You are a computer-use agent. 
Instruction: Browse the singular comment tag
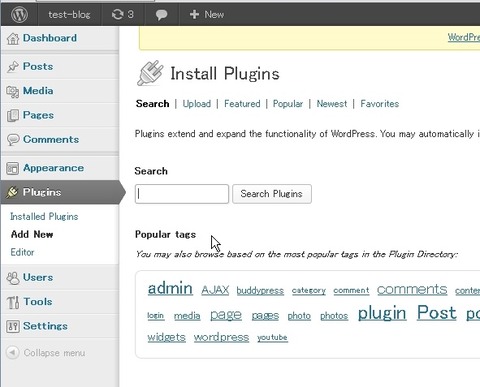pos(351,290)
